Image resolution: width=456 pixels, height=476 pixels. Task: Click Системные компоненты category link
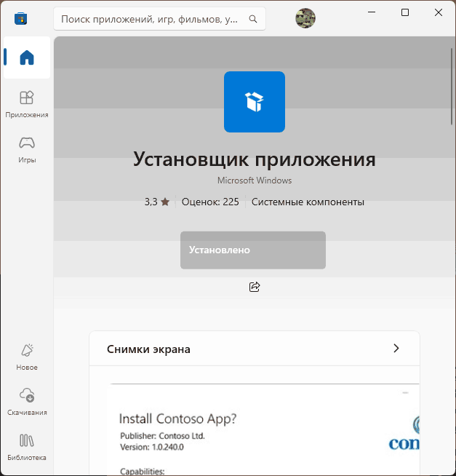[308, 202]
